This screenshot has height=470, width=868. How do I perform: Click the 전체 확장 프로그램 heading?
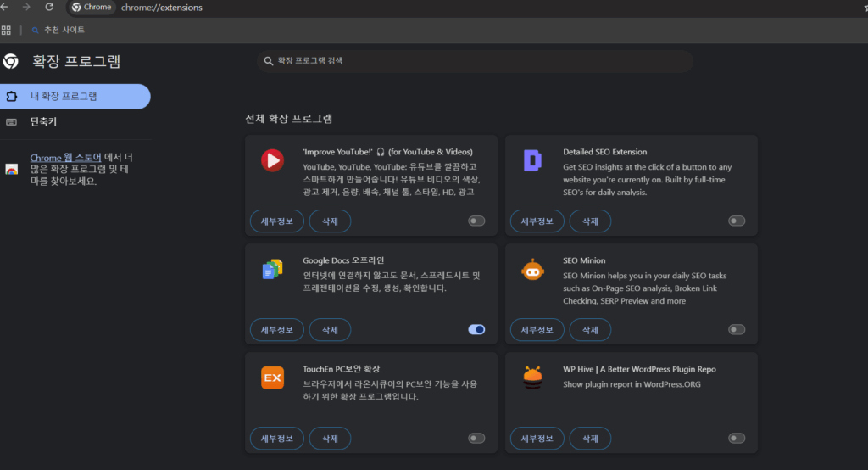point(288,119)
